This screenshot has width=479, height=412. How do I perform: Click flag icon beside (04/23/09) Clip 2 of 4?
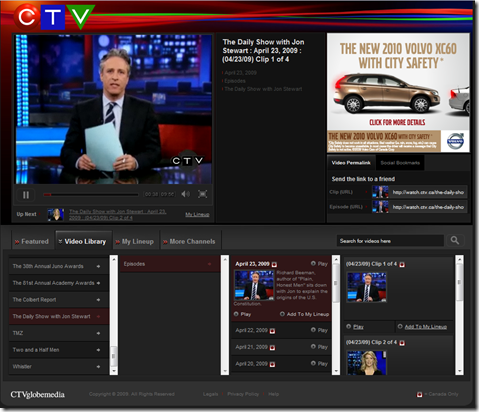(402, 343)
